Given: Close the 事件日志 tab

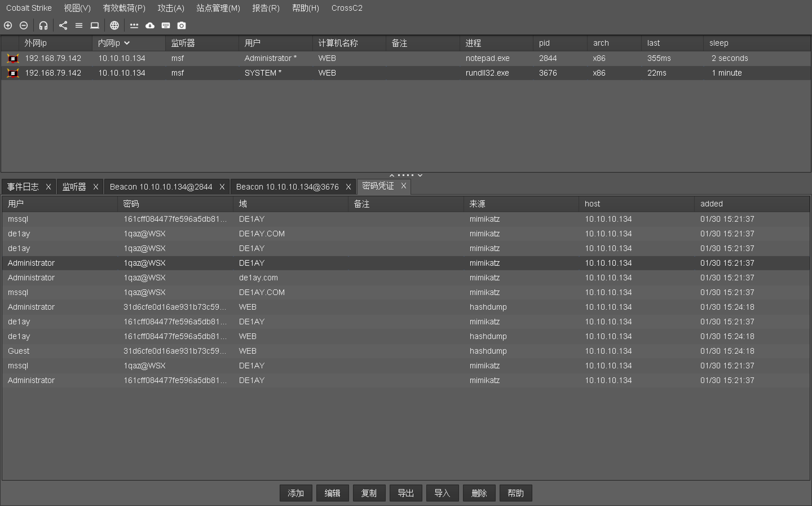Looking at the screenshot, I should [x=48, y=187].
